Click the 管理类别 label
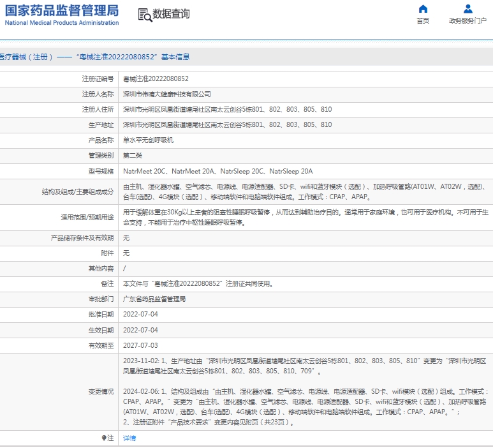 click(101, 156)
